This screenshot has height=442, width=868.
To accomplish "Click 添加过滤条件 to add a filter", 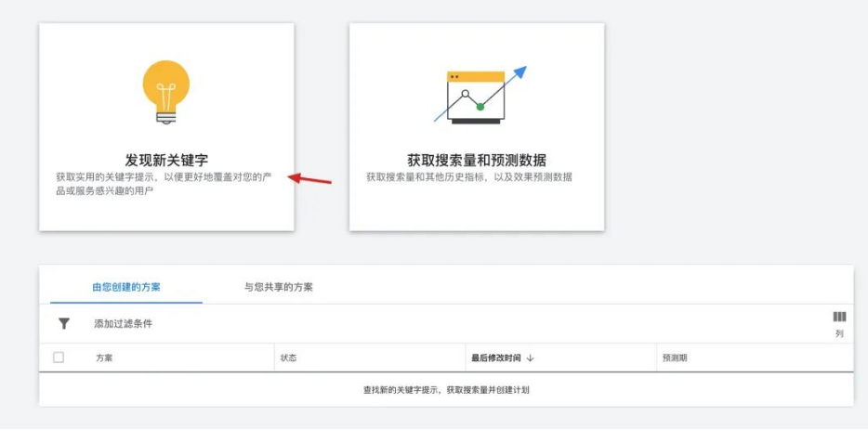I will coord(123,324).
